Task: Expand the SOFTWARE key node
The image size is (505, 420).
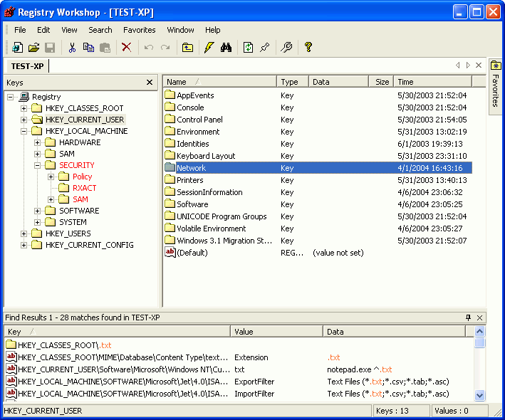Action: pyautogui.click(x=37, y=211)
